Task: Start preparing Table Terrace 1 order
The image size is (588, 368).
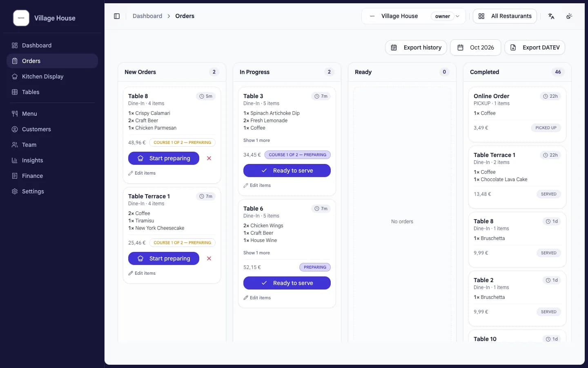Action: point(164,258)
